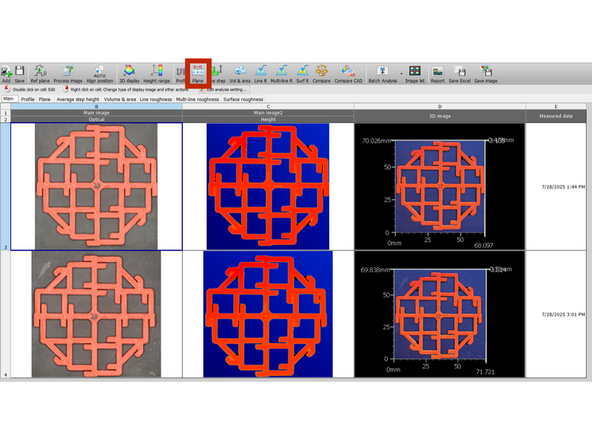Click the Height header cell
This screenshot has height=444, width=592.
coord(268,119)
